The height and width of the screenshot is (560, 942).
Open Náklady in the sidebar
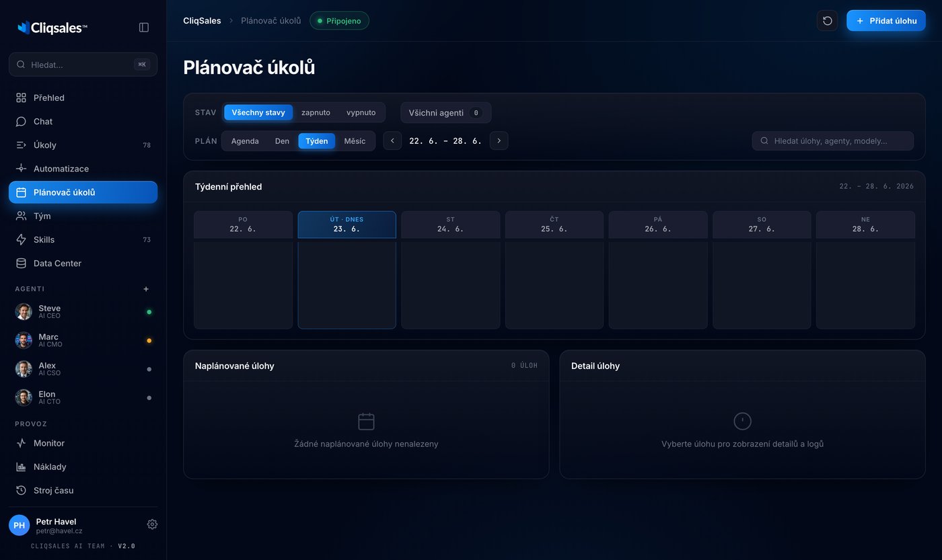coord(83,467)
